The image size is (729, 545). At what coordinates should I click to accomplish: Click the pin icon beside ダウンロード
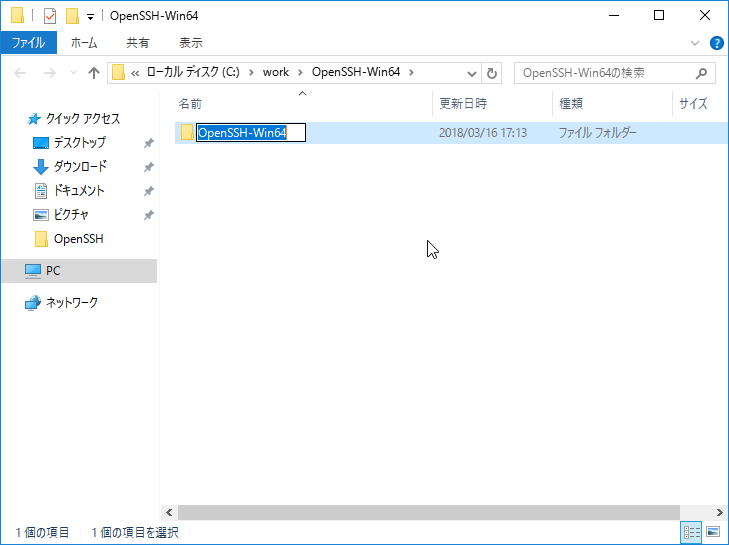(148, 167)
